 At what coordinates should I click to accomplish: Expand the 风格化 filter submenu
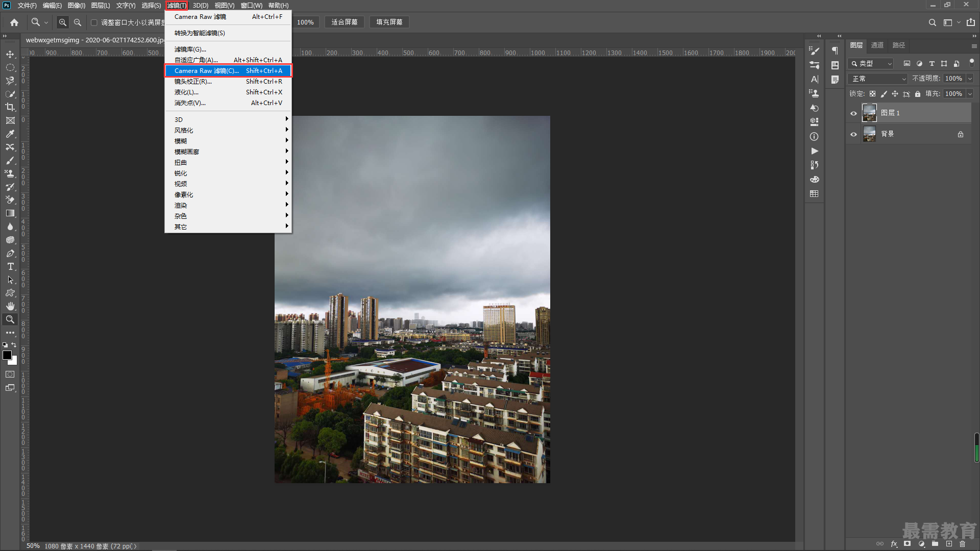pos(228,130)
